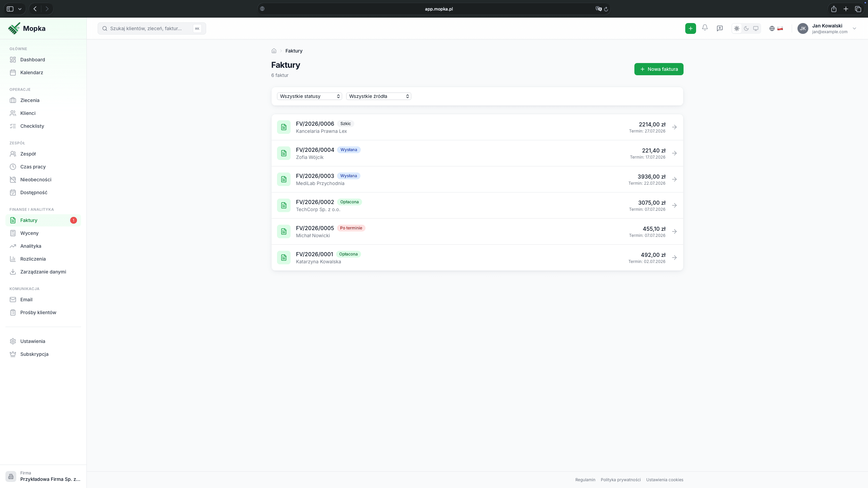
Task: Switch to light theme sun toggle
Action: tap(736, 28)
